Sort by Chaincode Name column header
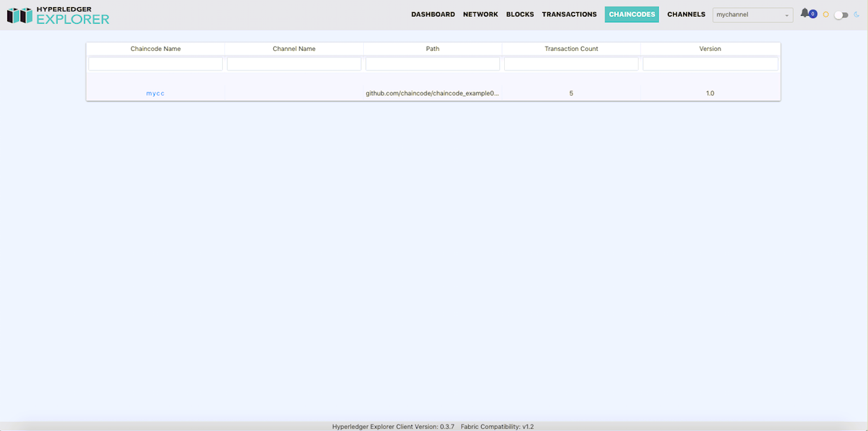The image size is (868, 431). (155, 49)
